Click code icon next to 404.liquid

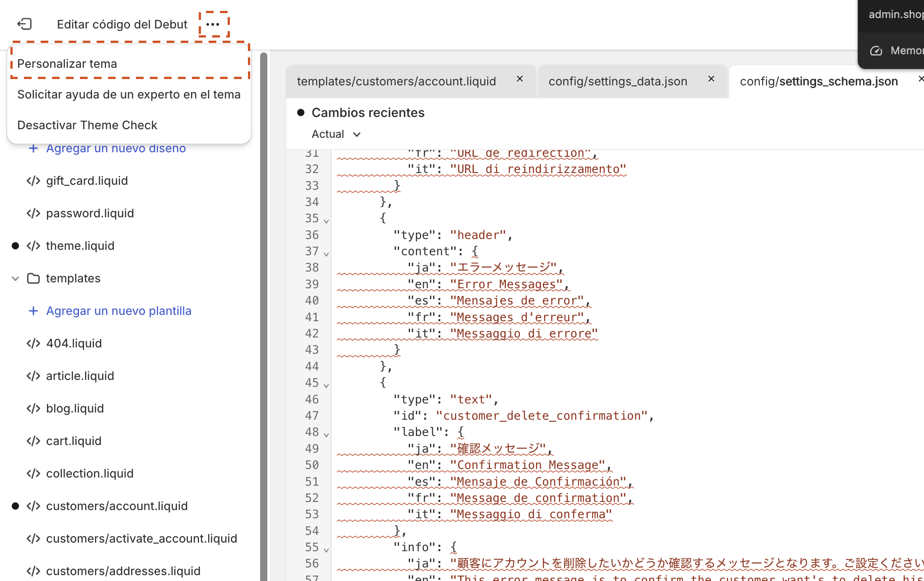point(33,343)
